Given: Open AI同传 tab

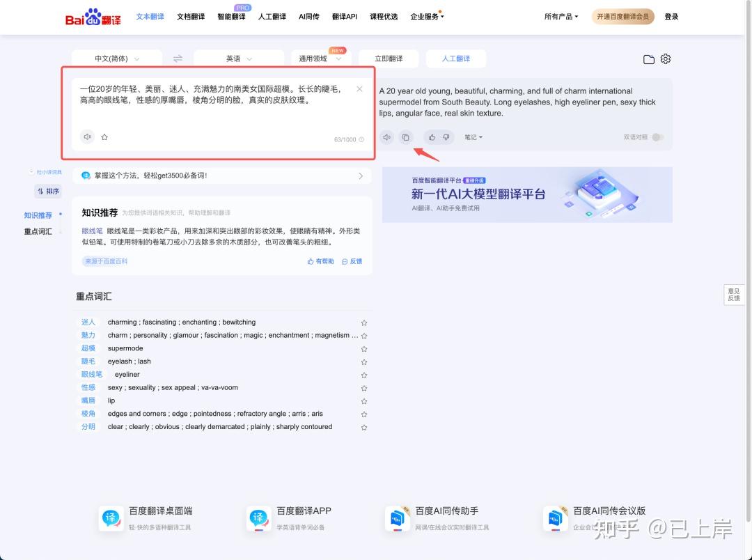Looking at the screenshot, I should tap(309, 16).
